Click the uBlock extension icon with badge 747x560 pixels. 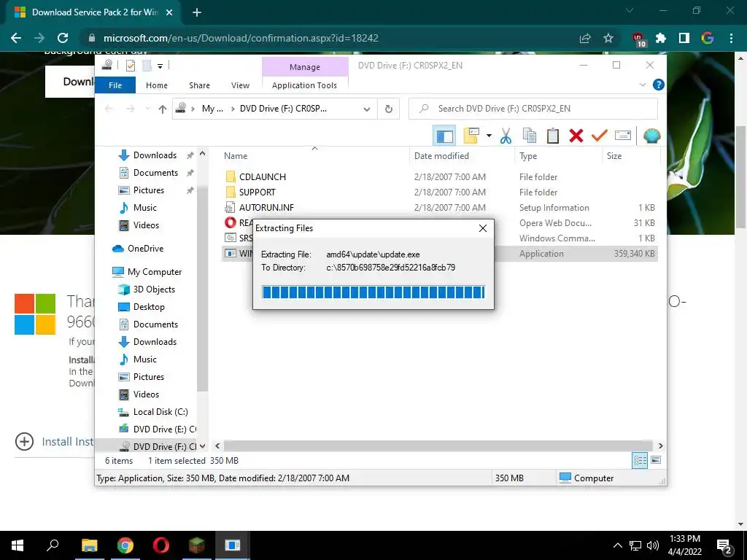coord(639,39)
